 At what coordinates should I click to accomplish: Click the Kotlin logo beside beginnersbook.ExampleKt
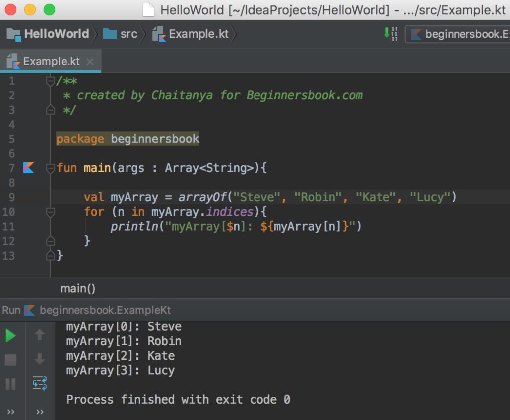pos(29,310)
